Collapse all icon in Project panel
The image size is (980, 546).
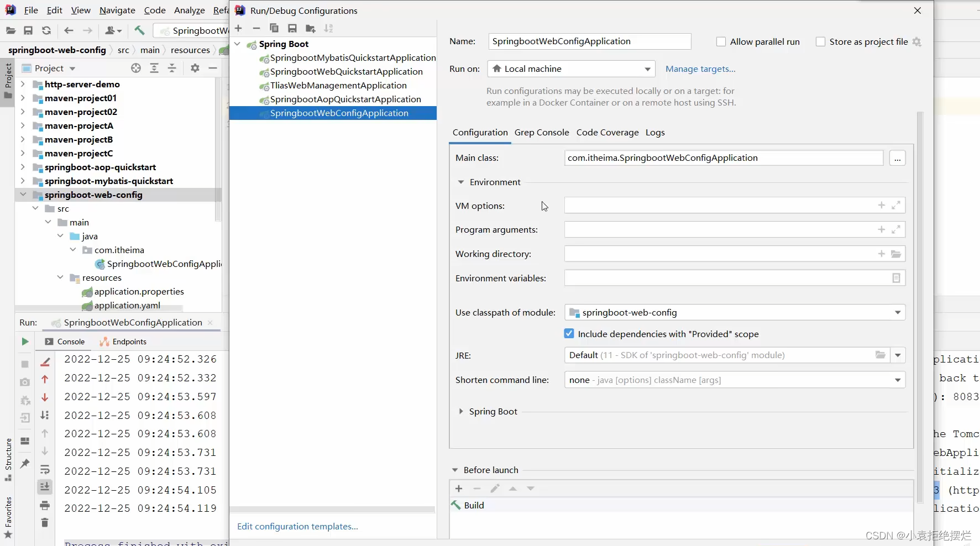[172, 68]
